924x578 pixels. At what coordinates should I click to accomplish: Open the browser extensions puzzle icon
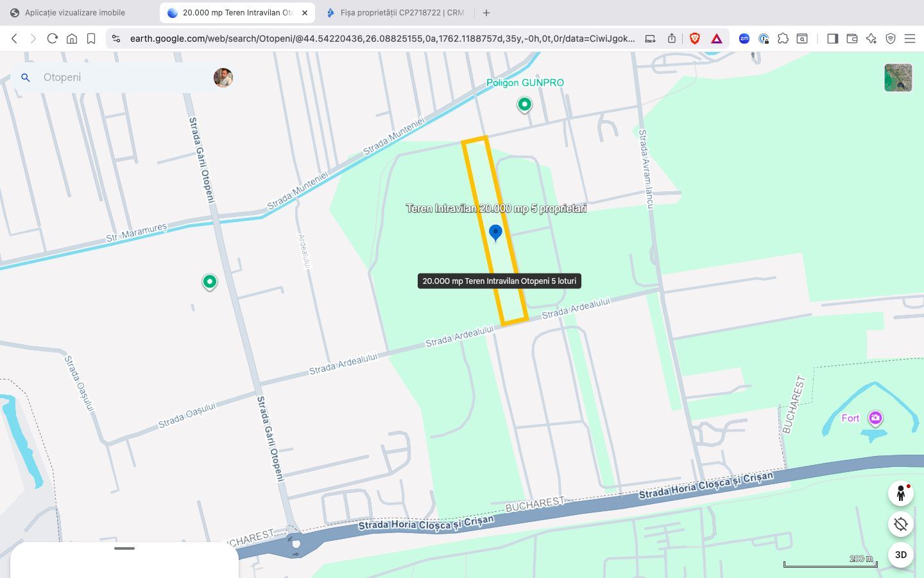pyautogui.click(x=783, y=39)
